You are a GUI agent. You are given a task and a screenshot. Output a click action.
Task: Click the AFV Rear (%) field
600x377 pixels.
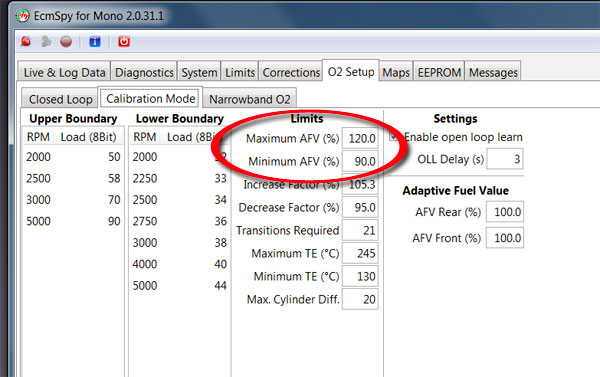pos(505,212)
